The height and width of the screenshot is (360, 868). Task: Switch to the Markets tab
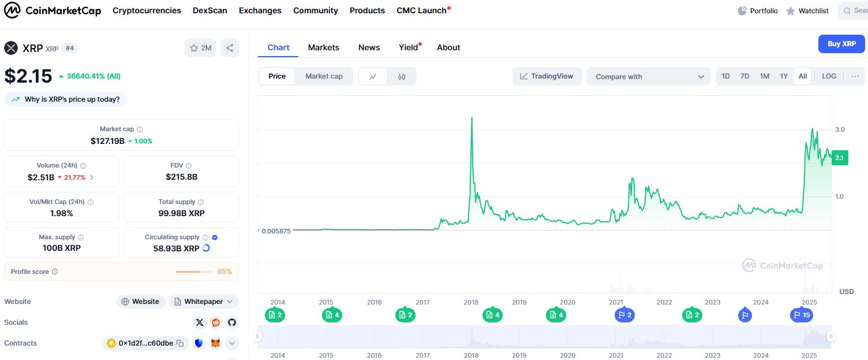click(x=324, y=47)
